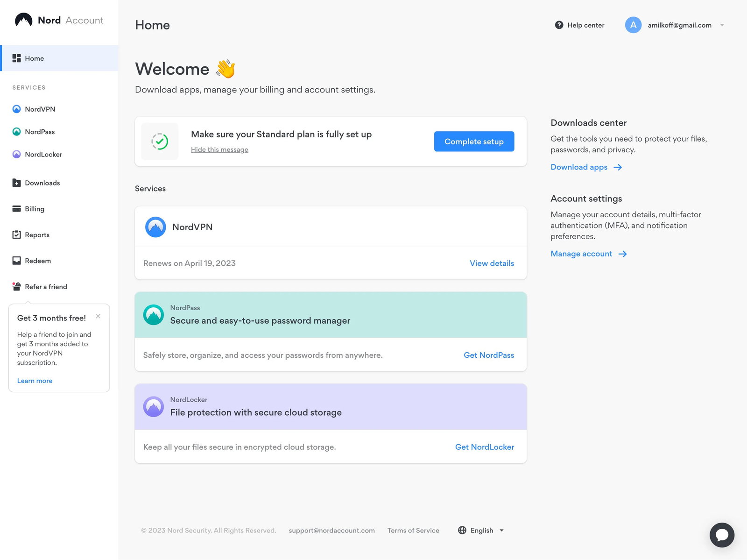747x560 pixels.
Task: Click the Nord Account logo
Action: [x=59, y=20]
